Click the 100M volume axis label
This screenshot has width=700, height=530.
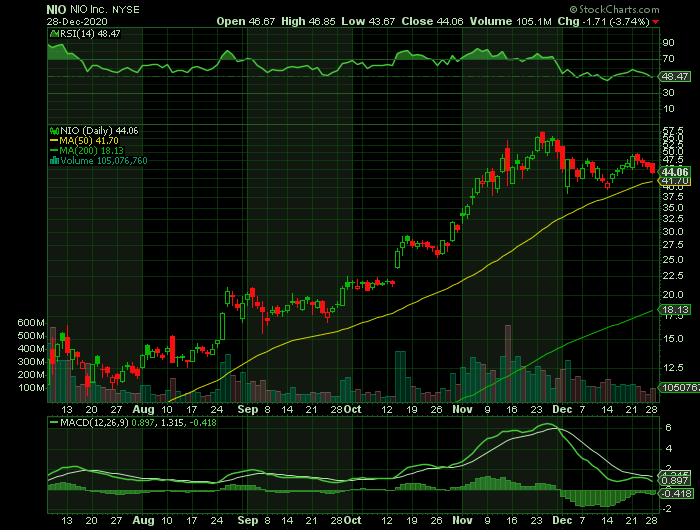pyautogui.click(x=31, y=388)
